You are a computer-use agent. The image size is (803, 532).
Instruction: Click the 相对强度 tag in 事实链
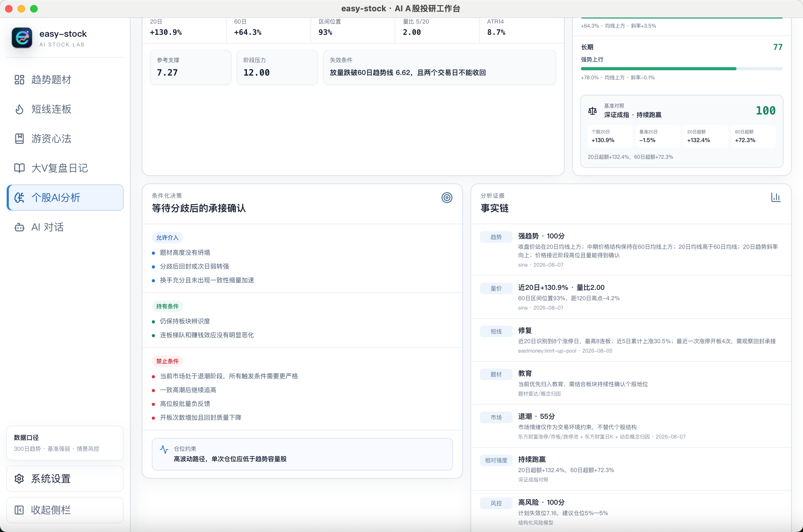pos(496,460)
